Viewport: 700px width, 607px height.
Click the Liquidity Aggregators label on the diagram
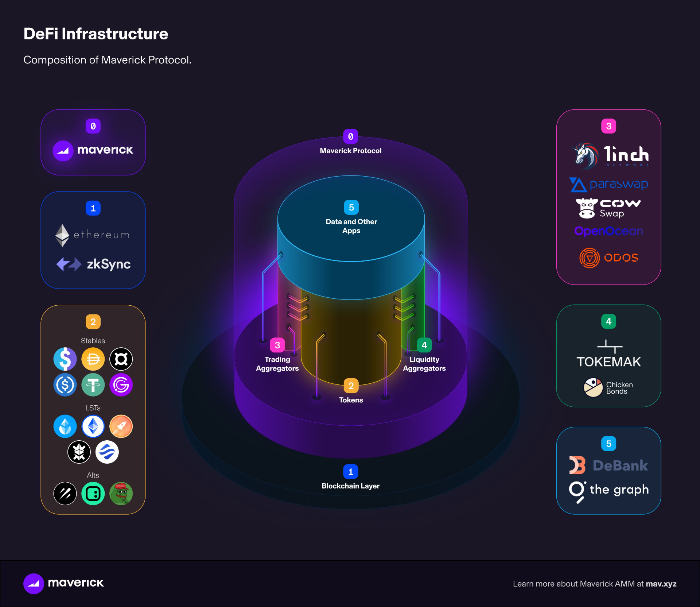(424, 364)
